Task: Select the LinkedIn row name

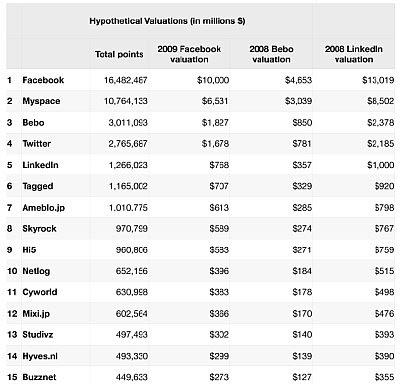Action: (40, 165)
